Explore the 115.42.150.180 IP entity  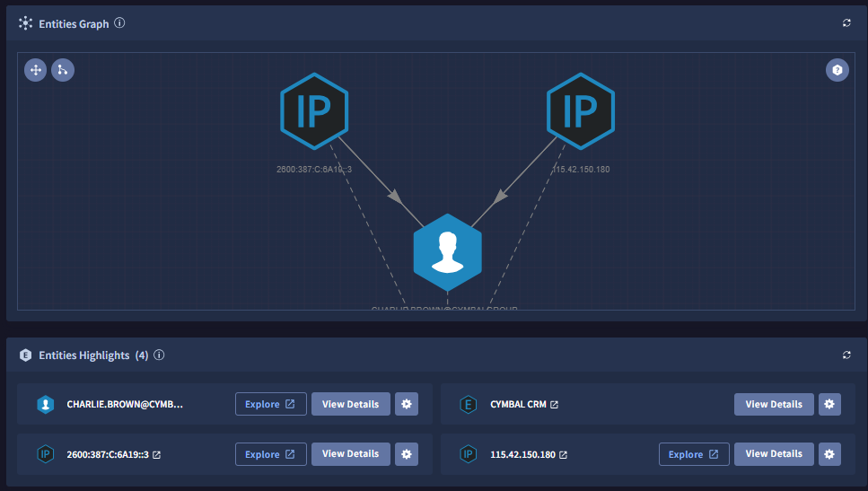pos(694,454)
